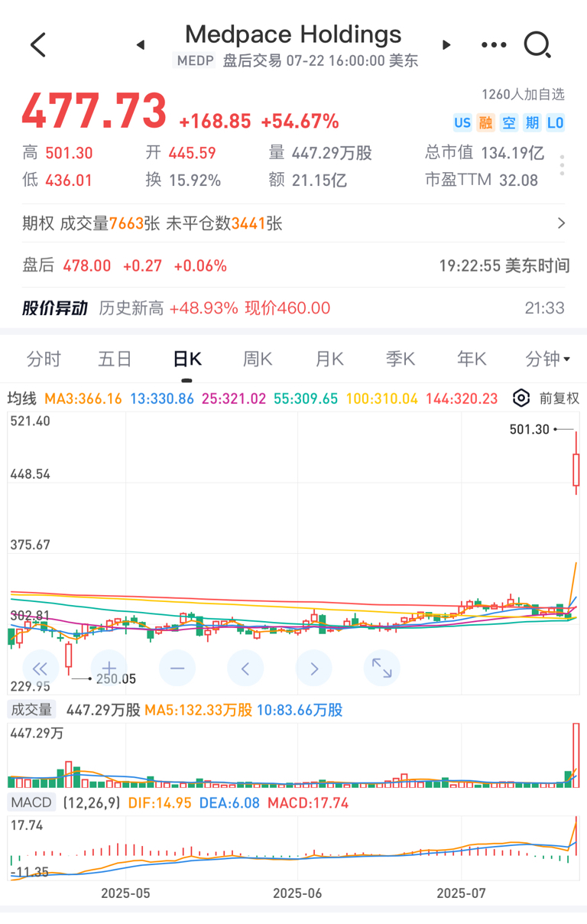Open the 期权 options volume row
This screenshot has width=587, height=924.
293,223
